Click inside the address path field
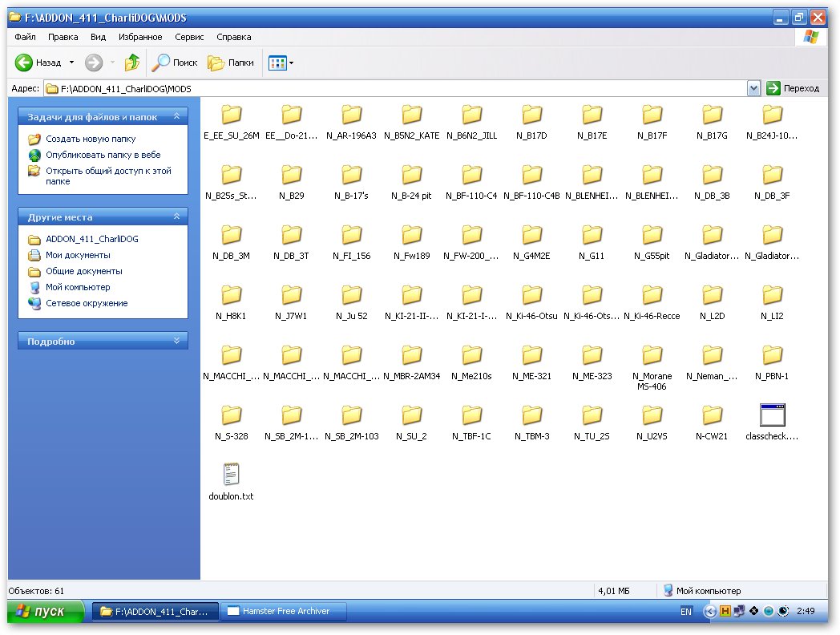The image size is (840, 635). point(401,88)
